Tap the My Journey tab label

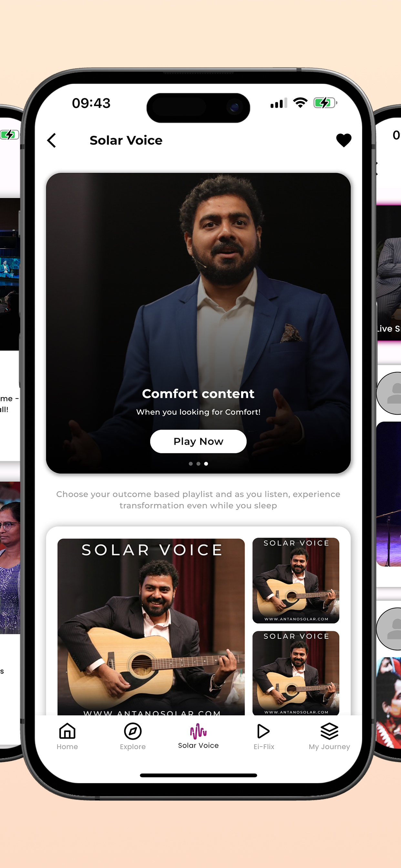[329, 747]
